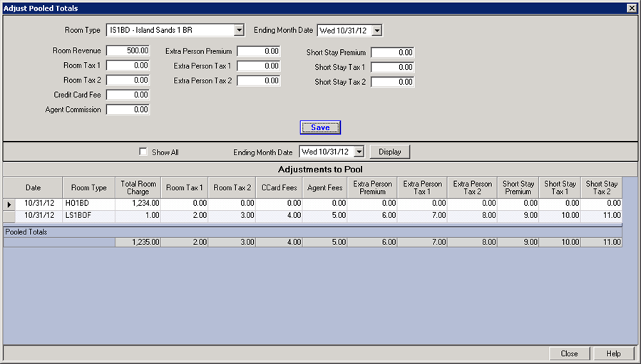Click the Room Tax 2 column header
The height and width of the screenshot is (364, 641).
pos(232,187)
